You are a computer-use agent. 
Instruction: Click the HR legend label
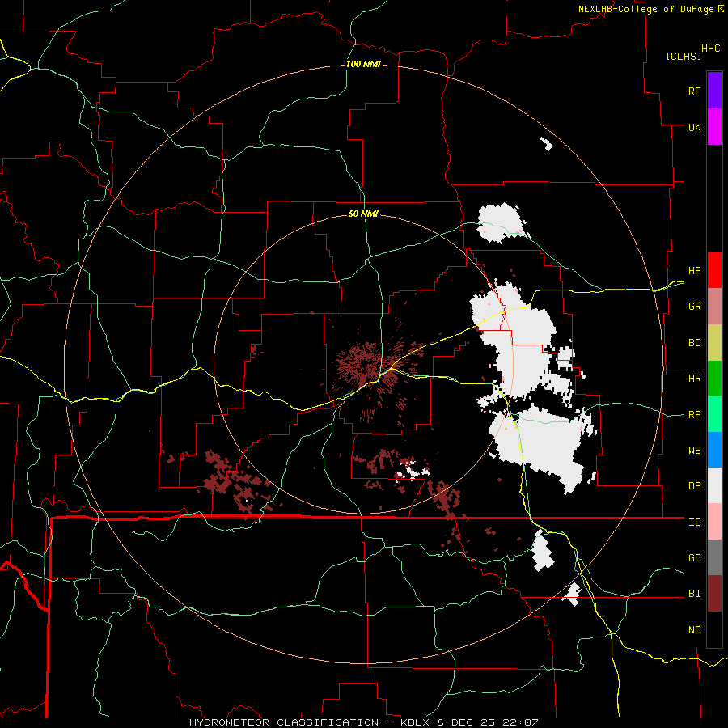(694, 379)
